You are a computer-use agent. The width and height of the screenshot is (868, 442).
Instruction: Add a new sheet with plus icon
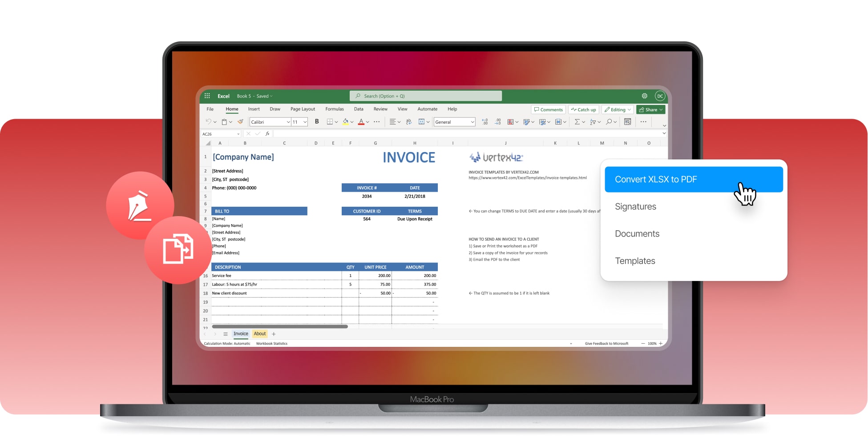point(274,334)
